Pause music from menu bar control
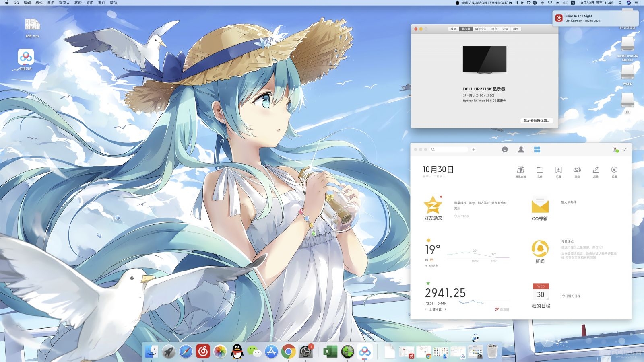The width and height of the screenshot is (644, 362). tap(516, 3)
